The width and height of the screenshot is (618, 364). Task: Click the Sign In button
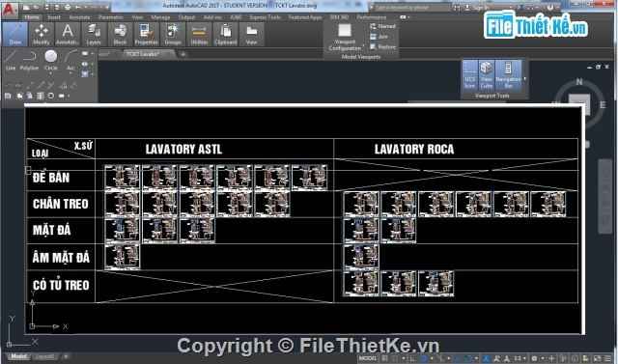[x=480, y=8]
